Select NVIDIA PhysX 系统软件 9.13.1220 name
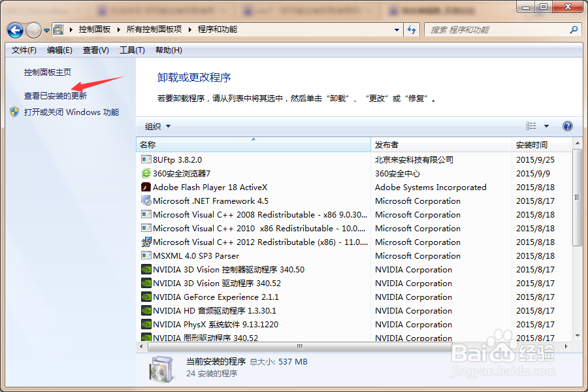The height and width of the screenshot is (392, 588). coord(216,325)
